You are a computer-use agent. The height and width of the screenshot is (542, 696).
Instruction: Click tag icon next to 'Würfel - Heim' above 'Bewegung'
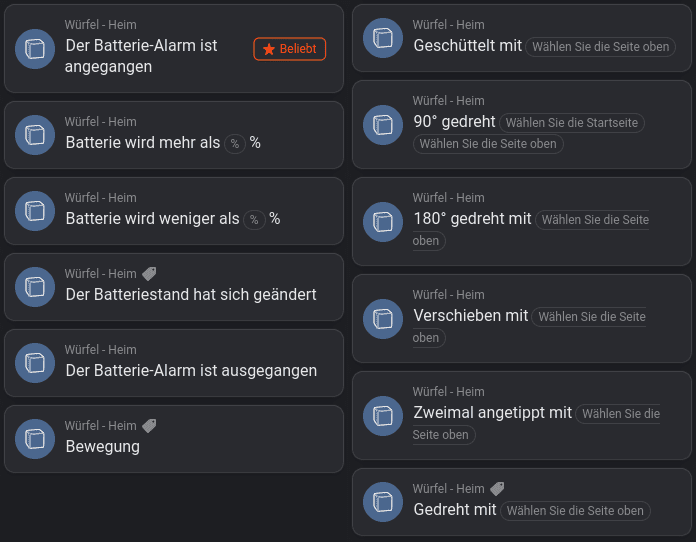coord(149,426)
